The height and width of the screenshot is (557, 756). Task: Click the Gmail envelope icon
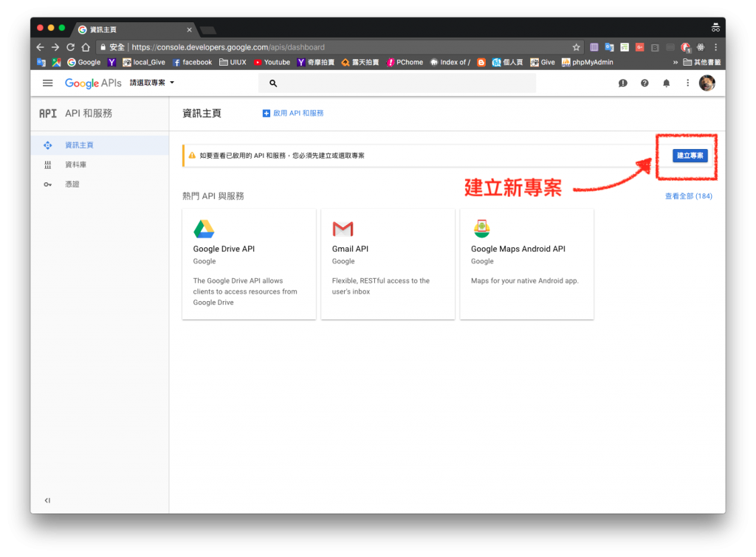point(343,229)
